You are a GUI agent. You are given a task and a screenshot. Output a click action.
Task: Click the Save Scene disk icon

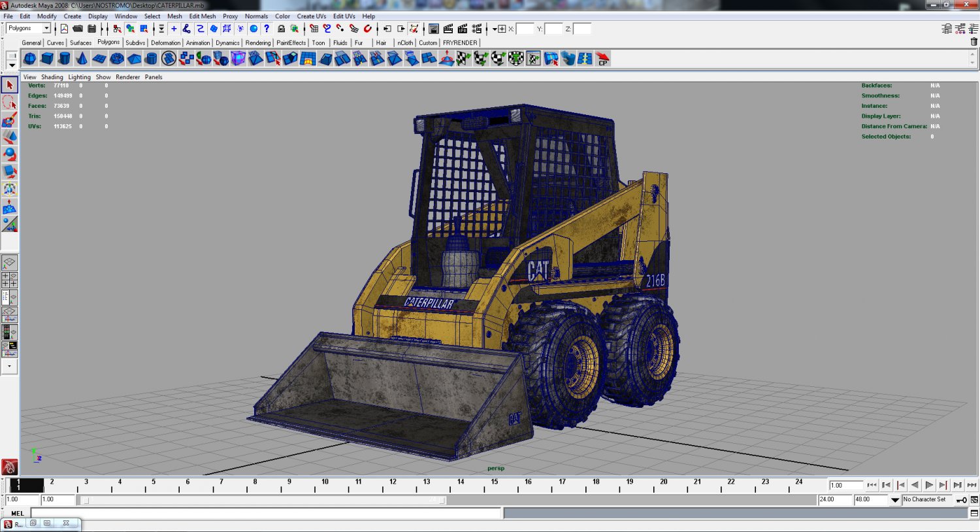coord(92,29)
